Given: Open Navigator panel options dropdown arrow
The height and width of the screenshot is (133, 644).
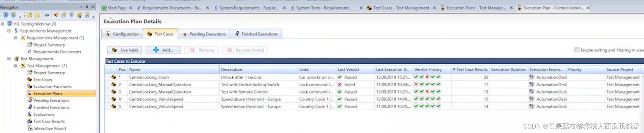Looking at the screenshot, I should (x=81, y=7).
